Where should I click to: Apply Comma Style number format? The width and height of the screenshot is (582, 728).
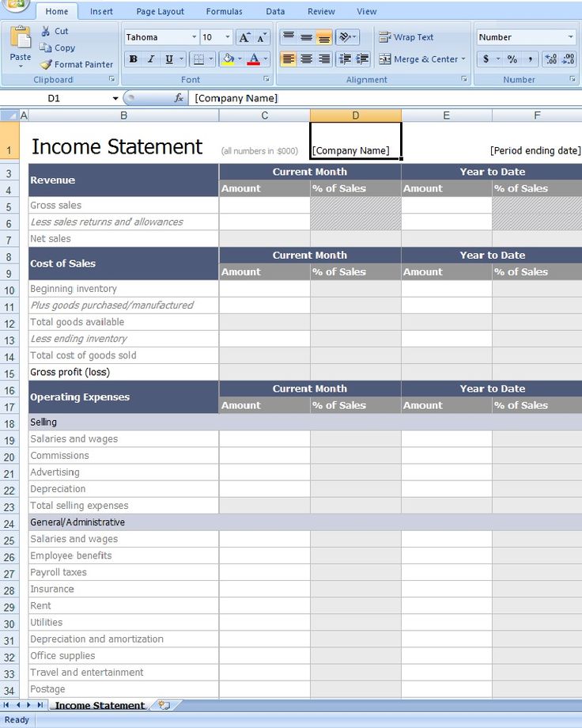[x=530, y=59]
